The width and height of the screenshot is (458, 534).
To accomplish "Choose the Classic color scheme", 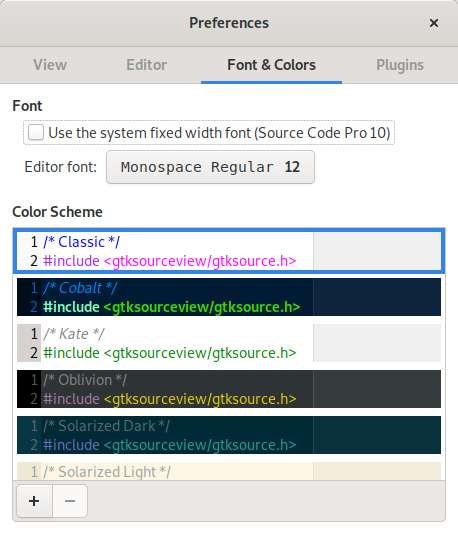I will click(x=229, y=251).
